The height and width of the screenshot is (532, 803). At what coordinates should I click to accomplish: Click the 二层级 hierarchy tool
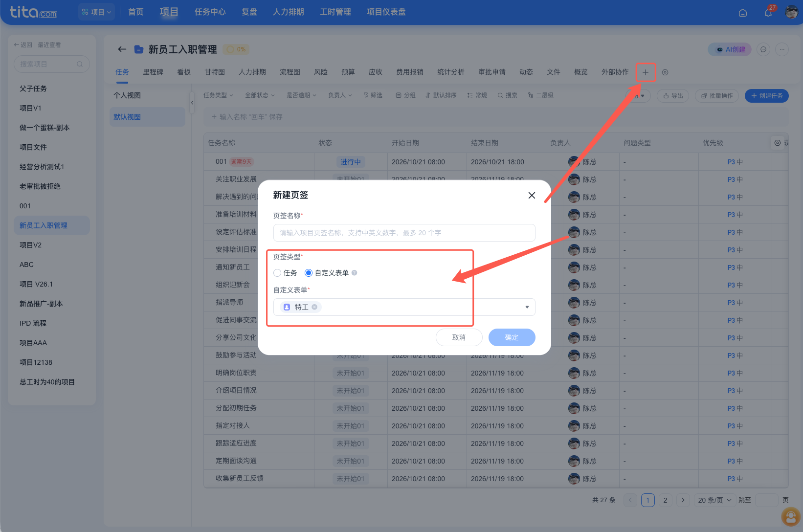pos(541,95)
